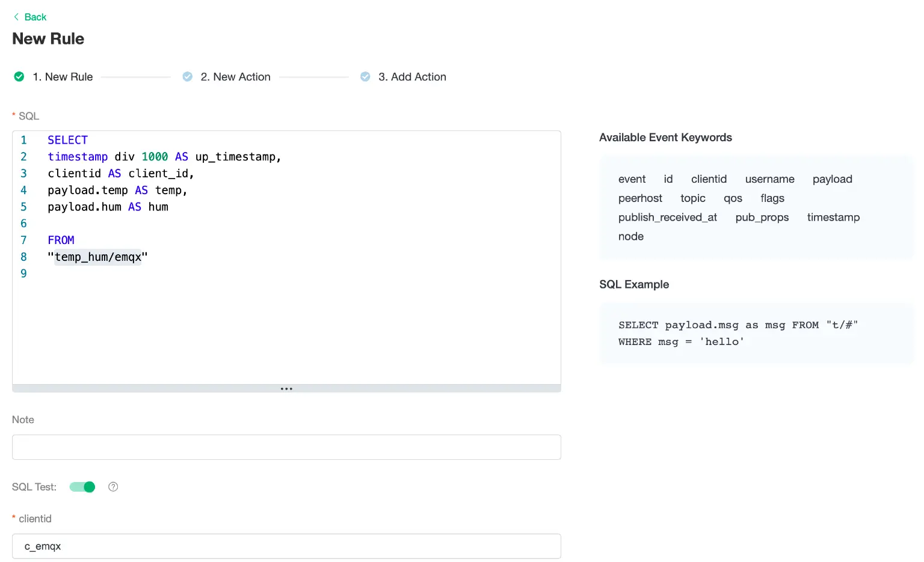Click the 'payload' event keyword
This screenshot has width=924, height=562.
tap(832, 179)
